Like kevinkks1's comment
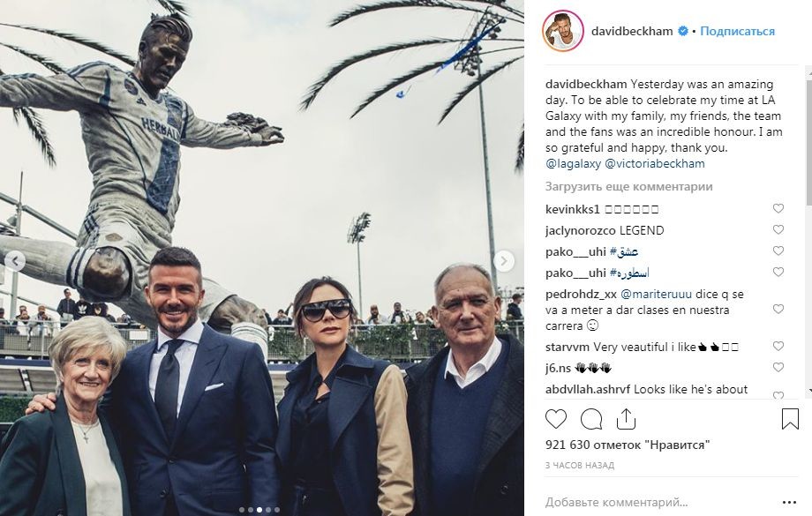 (778, 208)
